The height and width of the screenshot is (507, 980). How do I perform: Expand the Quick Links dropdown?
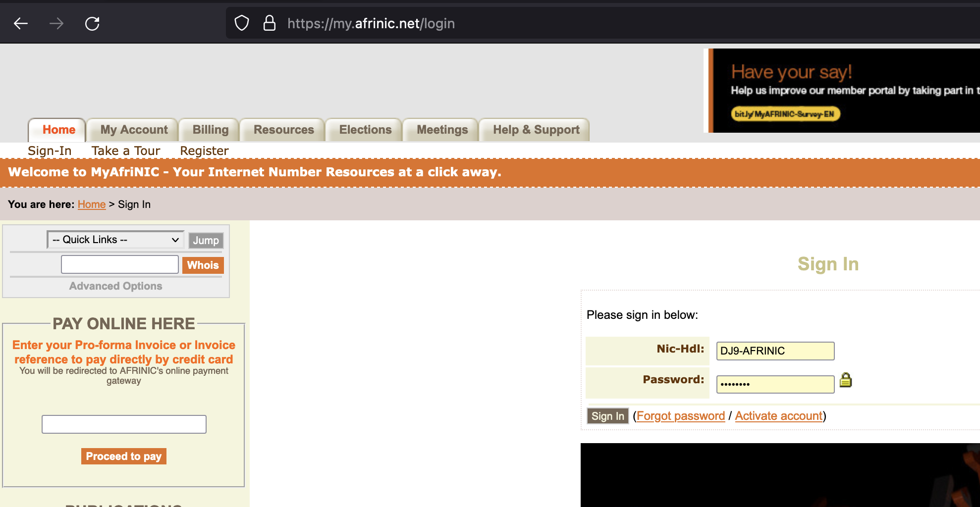[115, 240]
